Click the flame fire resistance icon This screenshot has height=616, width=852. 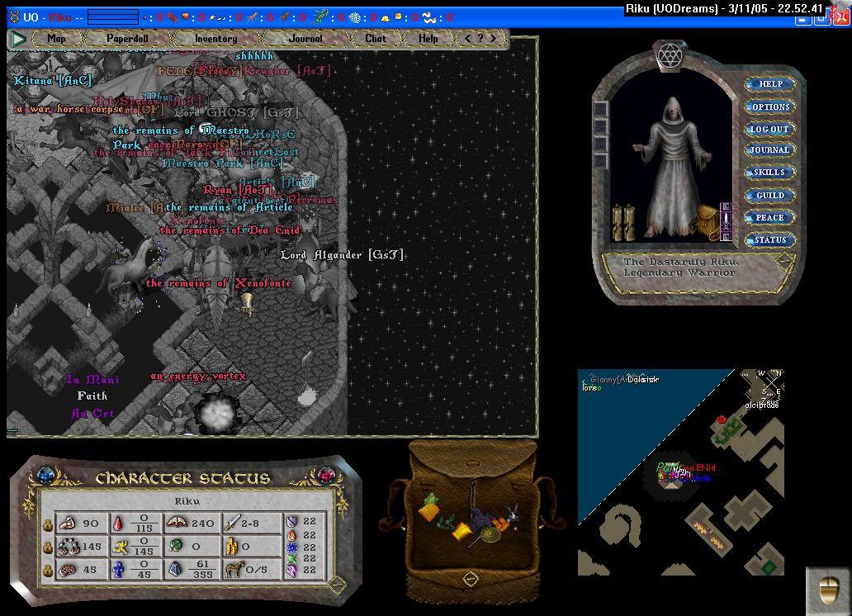(292, 534)
